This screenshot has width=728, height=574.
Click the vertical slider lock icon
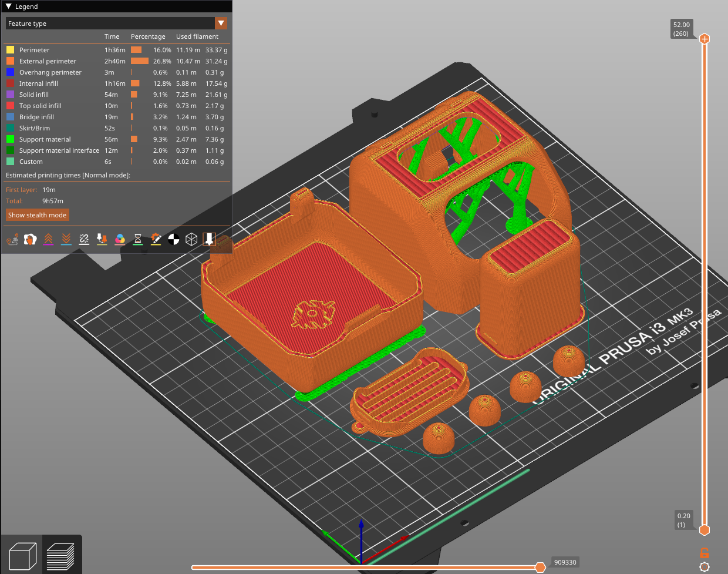click(x=705, y=553)
